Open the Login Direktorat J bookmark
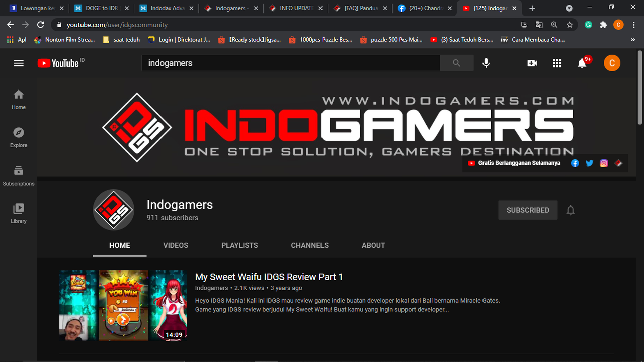This screenshot has height=362, width=644. point(179,39)
